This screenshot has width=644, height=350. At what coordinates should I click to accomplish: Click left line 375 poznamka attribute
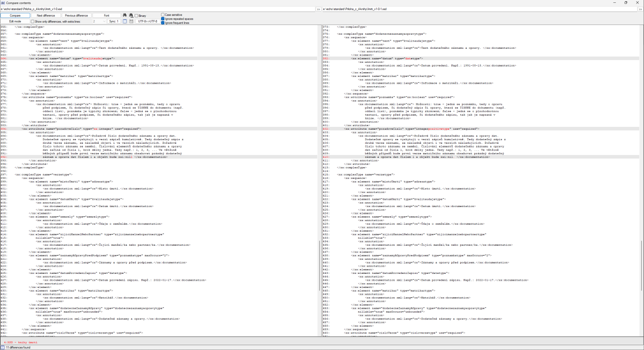tap(77, 97)
